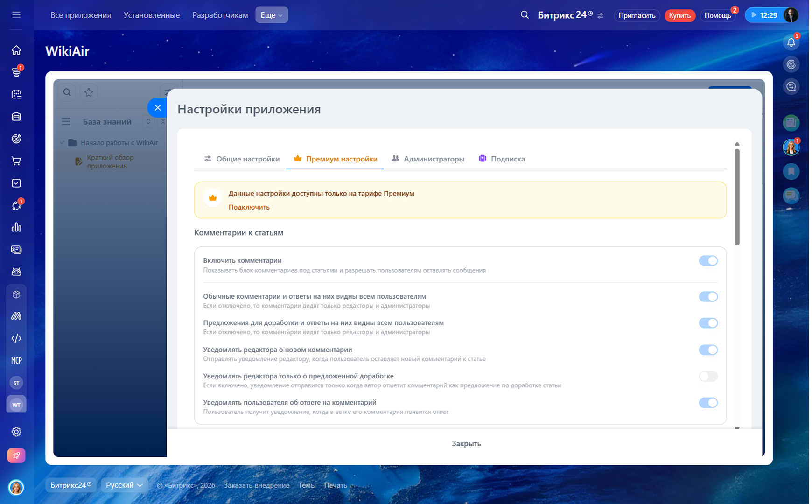Screen dimensions: 812x504
Task: Click the notifications bell icon
Action: (791, 42)
